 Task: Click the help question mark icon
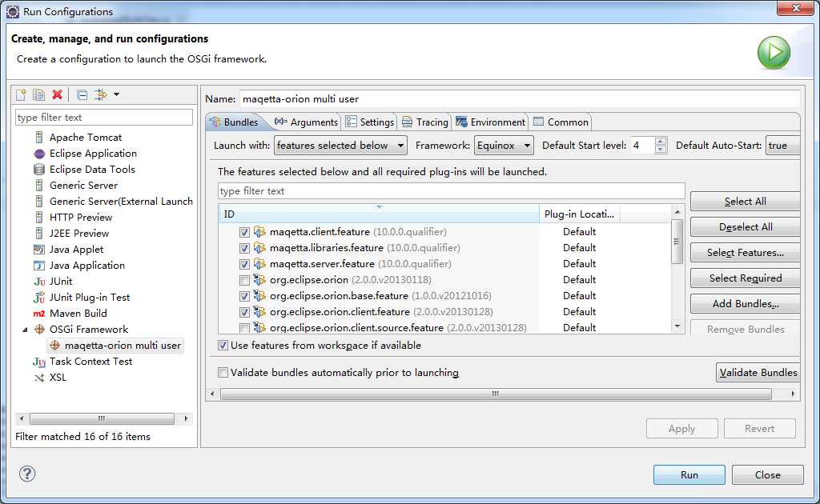tap(27, 474)
